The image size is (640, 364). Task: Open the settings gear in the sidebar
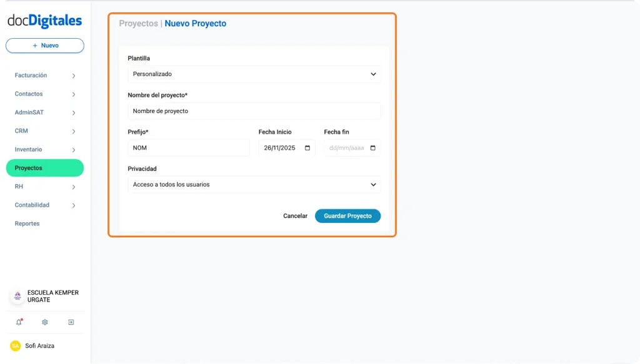pyautogui.click(x=44, y=322)
